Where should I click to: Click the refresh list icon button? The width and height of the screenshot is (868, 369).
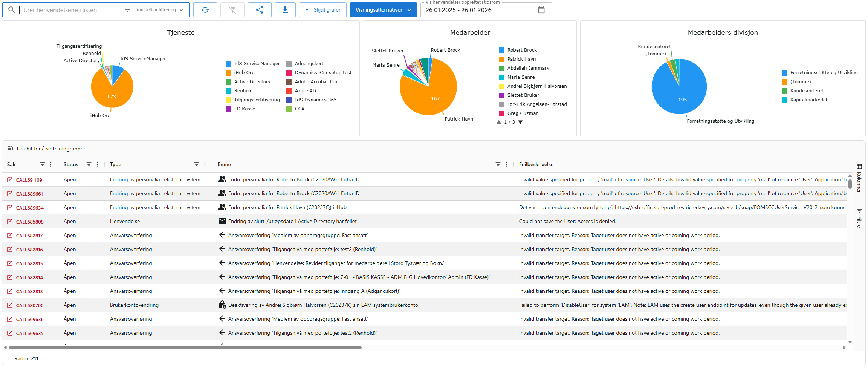coord(205,10)
